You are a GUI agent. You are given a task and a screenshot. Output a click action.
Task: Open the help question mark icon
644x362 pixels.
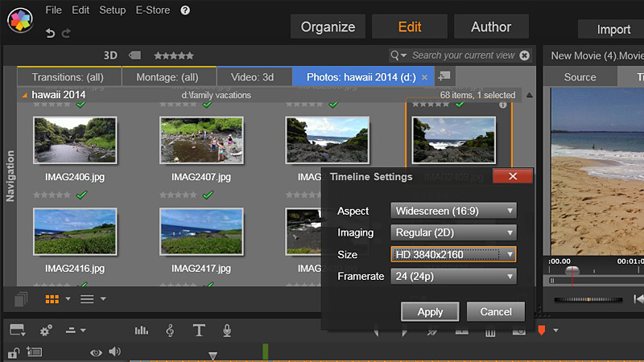(186, 10)
